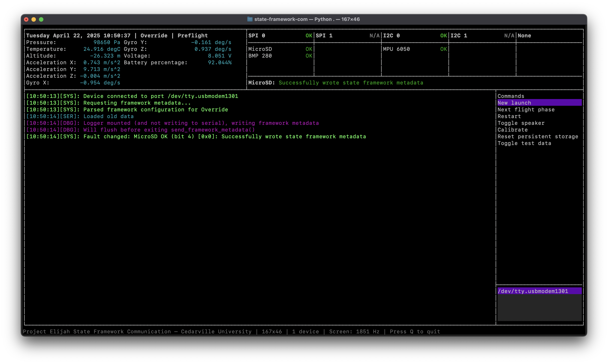Click Gyro X value -0.954 deg/s
Viewport: 608px width, 364px height.
point(100,83)
